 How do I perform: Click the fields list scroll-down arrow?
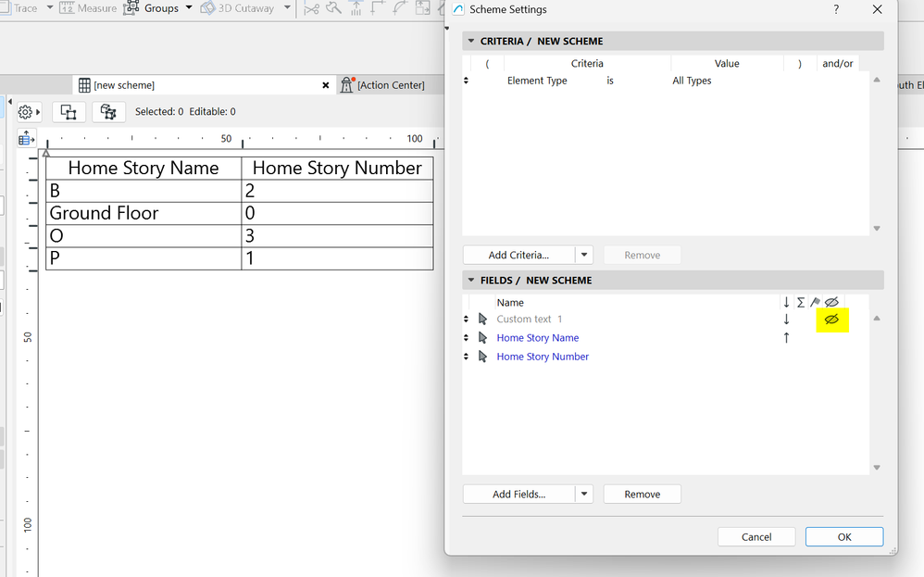877,468
